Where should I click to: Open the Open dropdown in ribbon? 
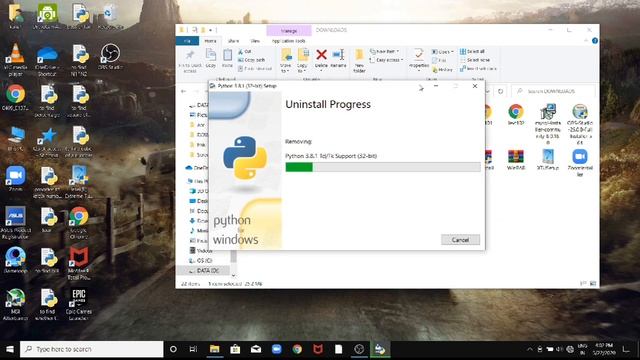click(443, 52)
